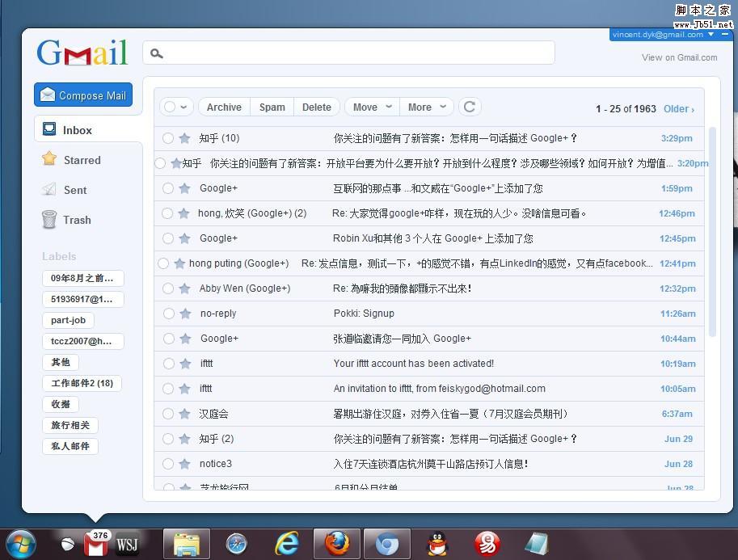Switch to Chrome in the taskbar
The width and height of the screenshot is (738, 560).
(x=387, y=545)
